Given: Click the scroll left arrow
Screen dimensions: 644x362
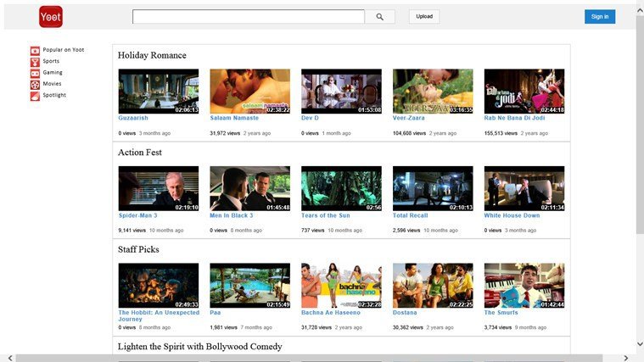Looking at the screenshot, I should click(10, 359).
